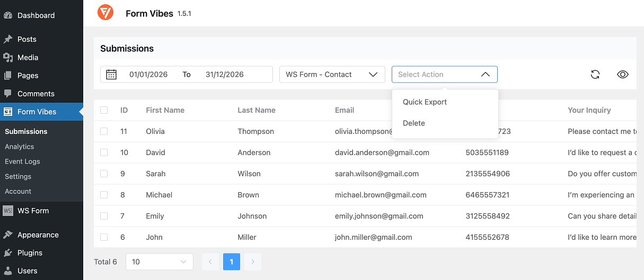Open Analytics in Form Vibes submenu
Screen dimensions: 644x280
pyautogui.click(x=19, y=147)
